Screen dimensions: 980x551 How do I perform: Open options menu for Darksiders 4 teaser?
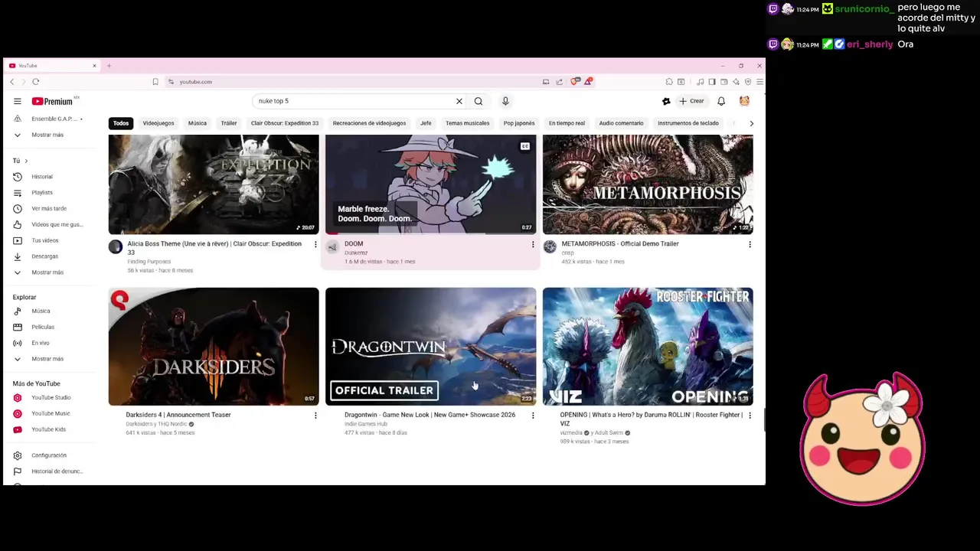point(315,416)
